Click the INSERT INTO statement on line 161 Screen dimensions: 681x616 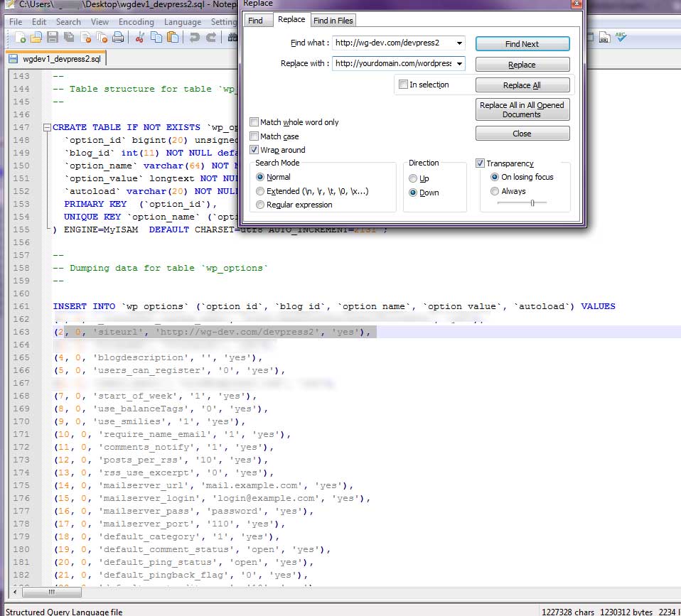334,306
